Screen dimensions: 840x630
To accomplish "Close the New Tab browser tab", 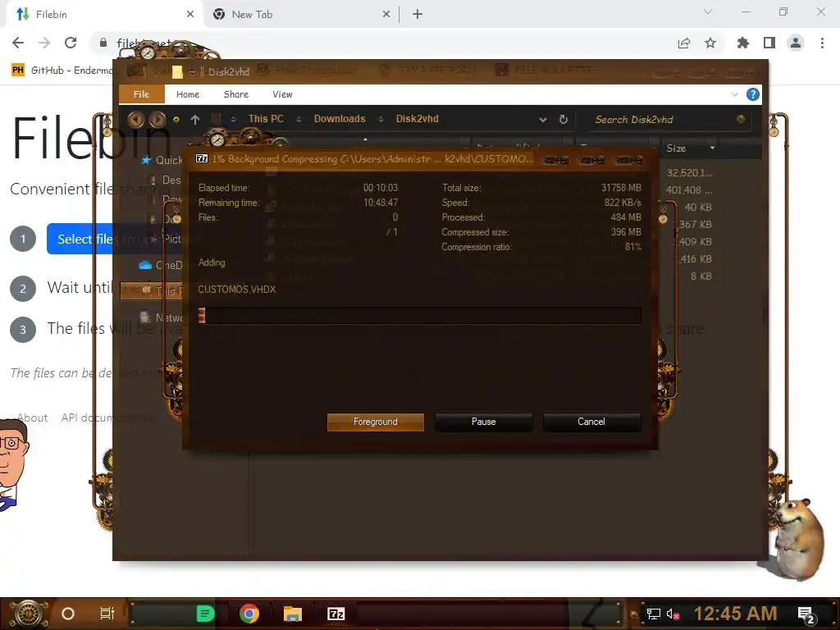I will click(386, 15).
